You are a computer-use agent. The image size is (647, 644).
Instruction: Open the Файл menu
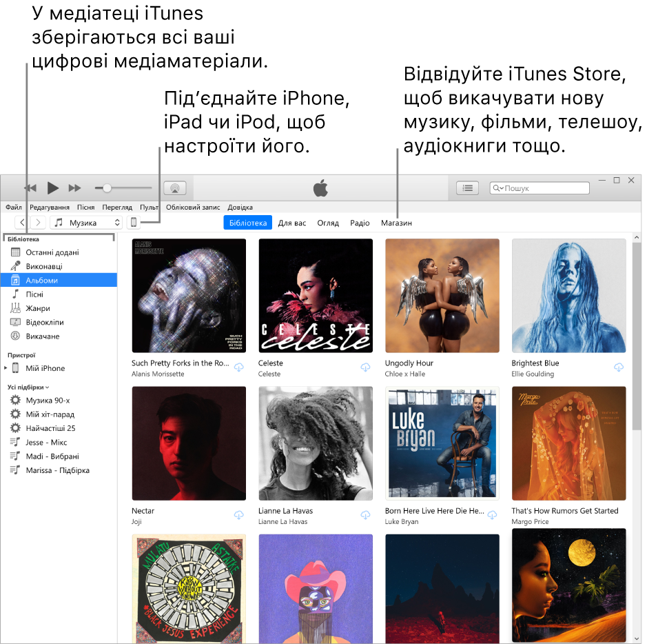click(x=12, y=207)
